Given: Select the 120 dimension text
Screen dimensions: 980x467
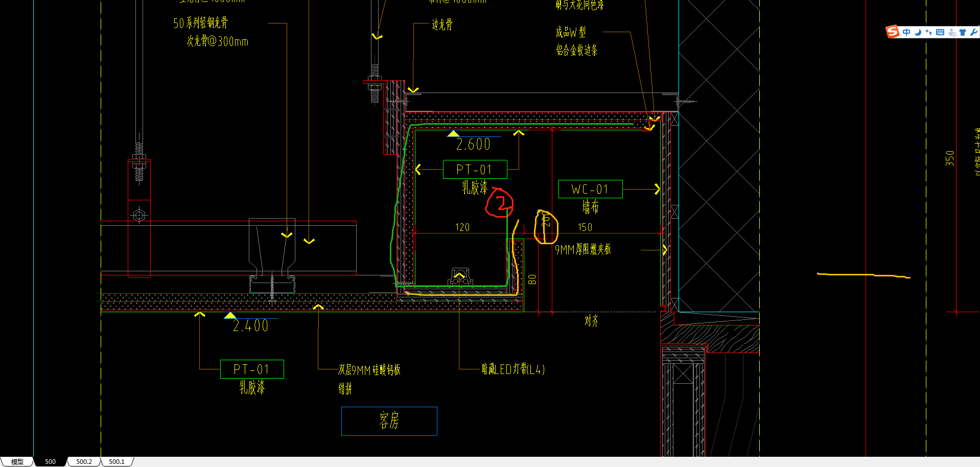Looking at the screenshot, I should [x=462, y=227].
